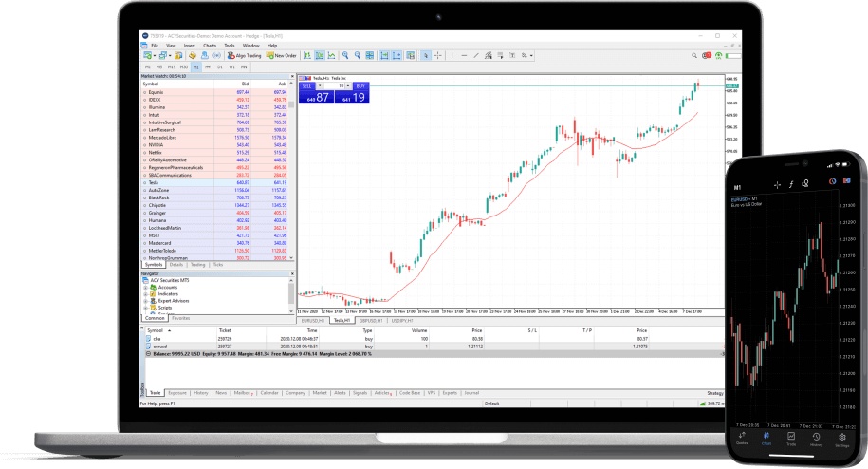The height and width of the screenshot is (469, 868).
Task: Toggle chart auto scroll
Action: tap(384, 55)
